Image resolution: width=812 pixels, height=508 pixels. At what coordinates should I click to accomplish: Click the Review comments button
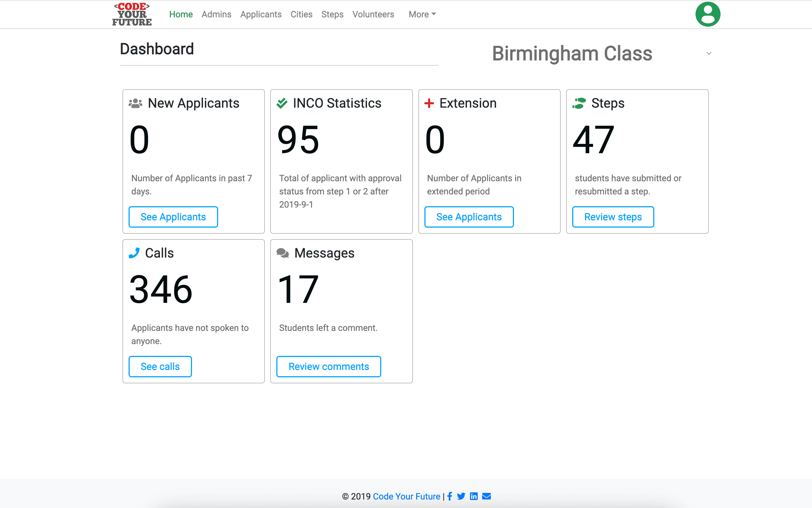329,367
